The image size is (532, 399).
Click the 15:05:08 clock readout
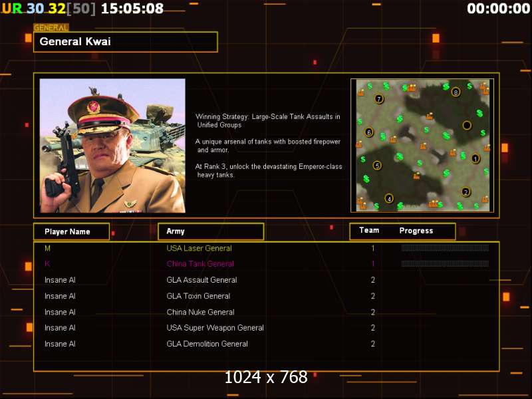[132, 9]
